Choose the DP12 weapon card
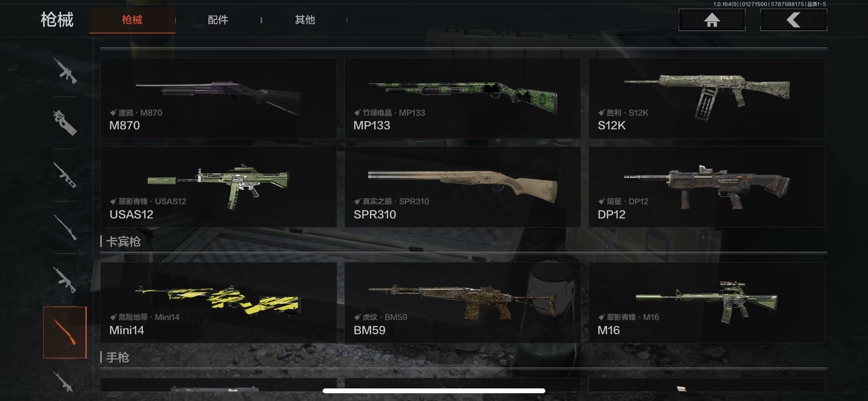 pyautogui.click(x=707, y=187)
